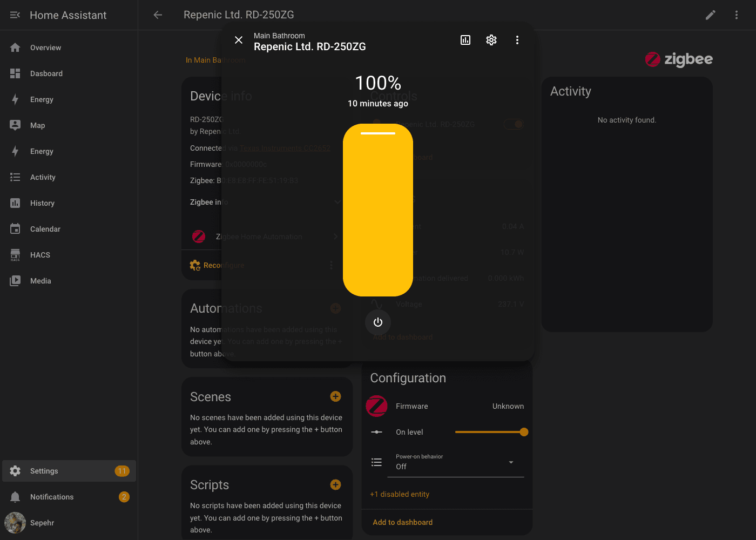The image size is (756, 540).
Task: Open Notifications bell item
Action: click(x=69, y=497)
